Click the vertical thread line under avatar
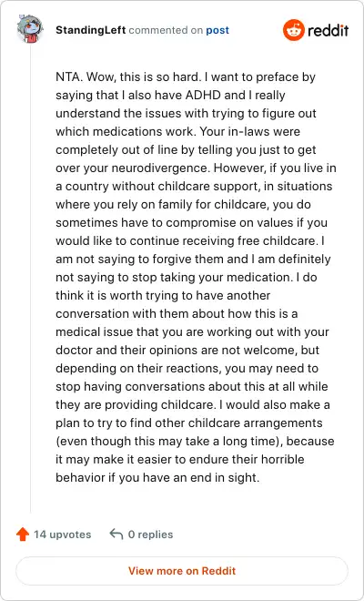 pos(31,280)
